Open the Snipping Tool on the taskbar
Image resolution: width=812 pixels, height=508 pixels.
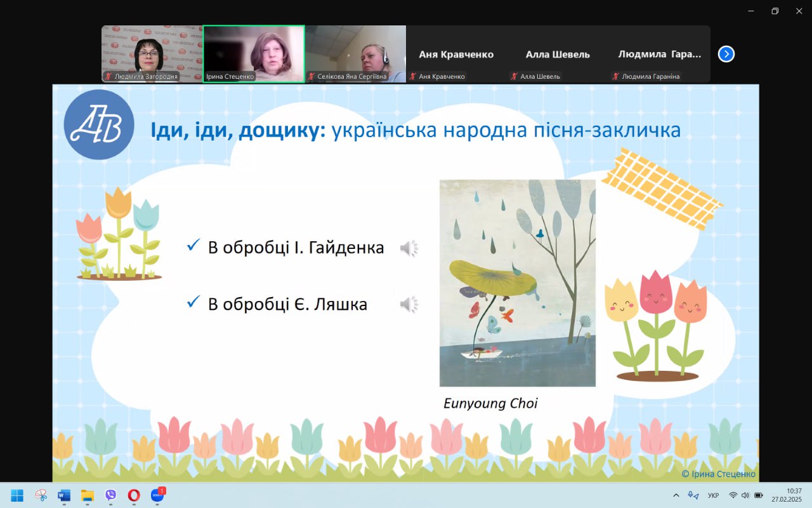coord(41,495)
